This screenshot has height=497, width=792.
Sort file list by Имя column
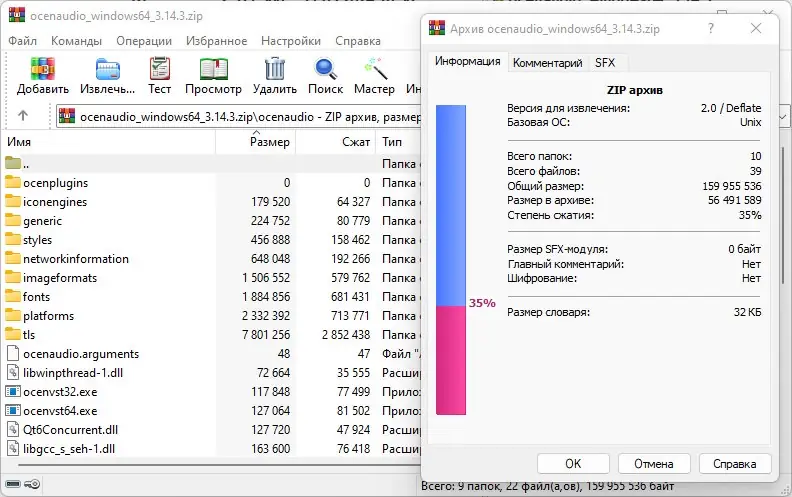coord(109,142)
